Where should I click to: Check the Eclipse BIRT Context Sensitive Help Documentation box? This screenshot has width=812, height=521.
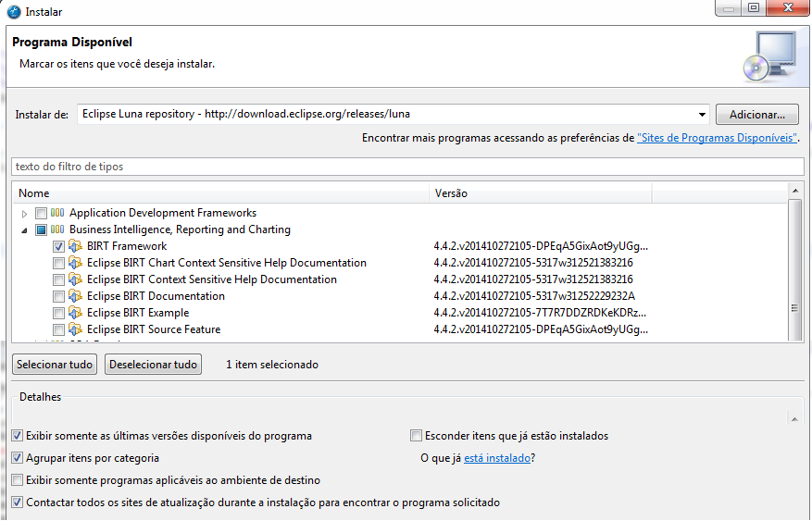[x=58, y=279]
